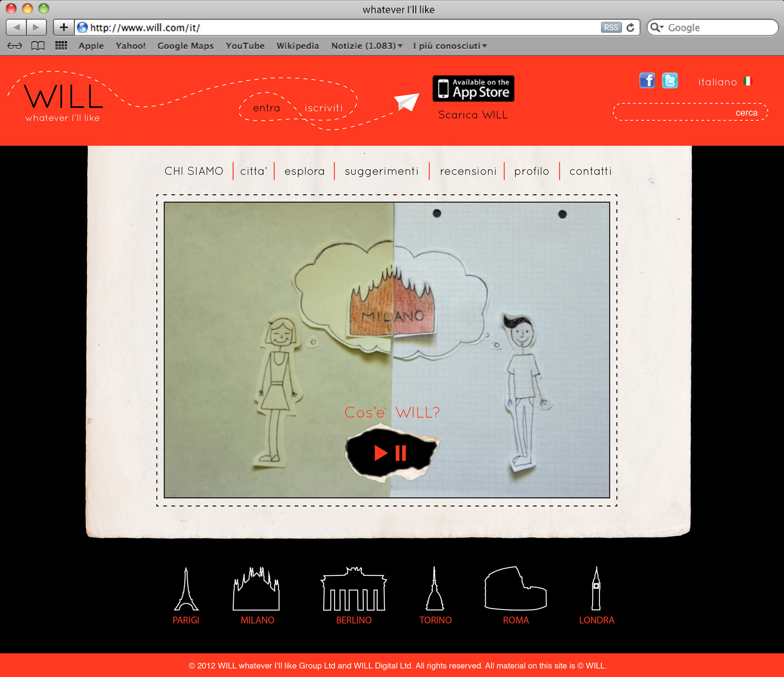Open the recensioni menu item
The image size is (784, 677).
468,171
